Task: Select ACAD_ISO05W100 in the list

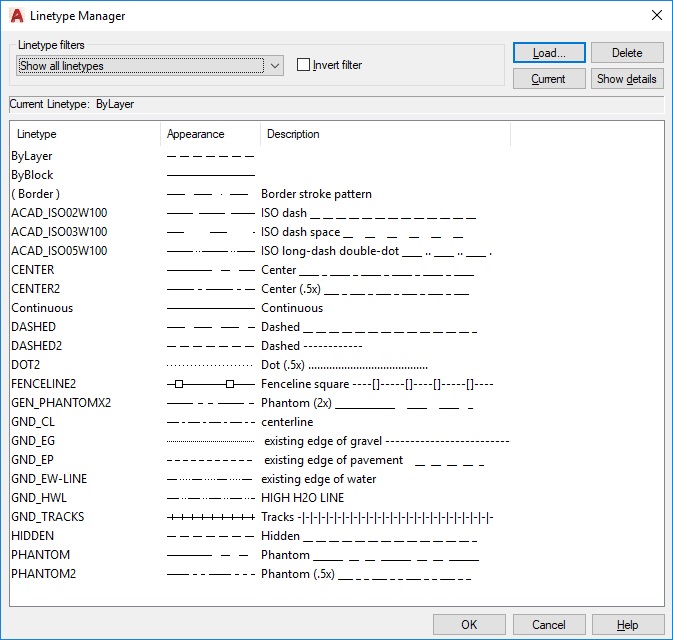Action: point(59,251)
